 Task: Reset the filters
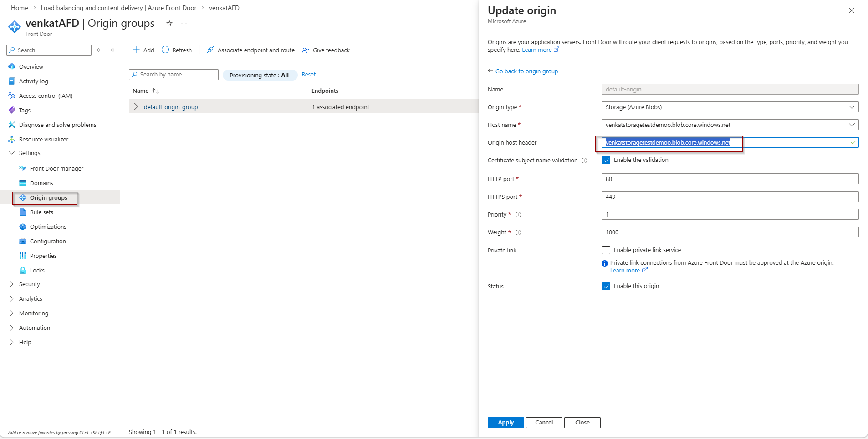click(x=309, y=75)
